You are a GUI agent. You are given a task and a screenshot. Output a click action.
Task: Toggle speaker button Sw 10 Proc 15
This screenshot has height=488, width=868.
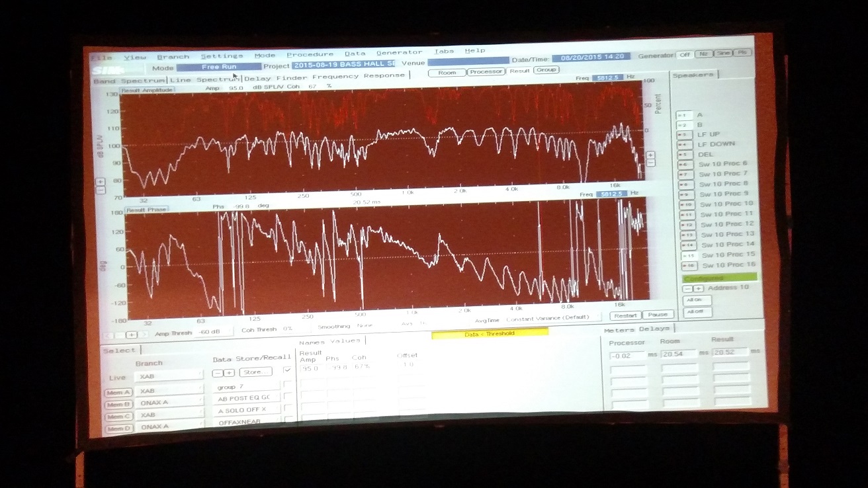(689, 255)
